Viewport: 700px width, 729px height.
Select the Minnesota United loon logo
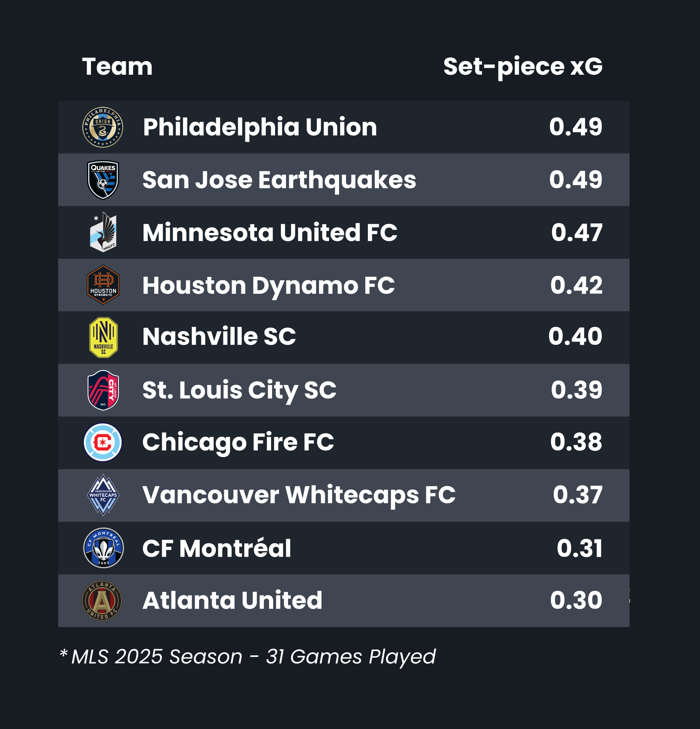[103, 233]
